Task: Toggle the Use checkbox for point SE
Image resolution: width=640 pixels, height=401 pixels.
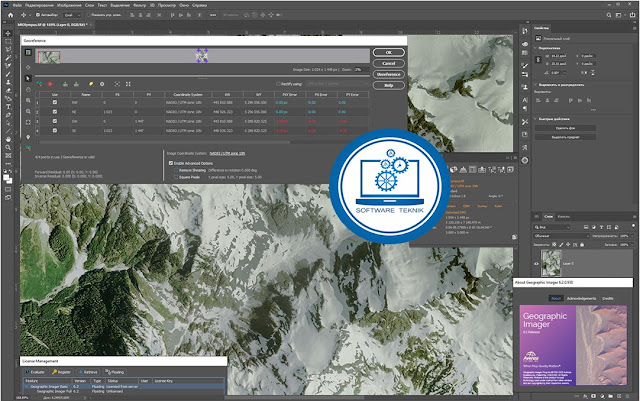Action: [x=55, y=131]
